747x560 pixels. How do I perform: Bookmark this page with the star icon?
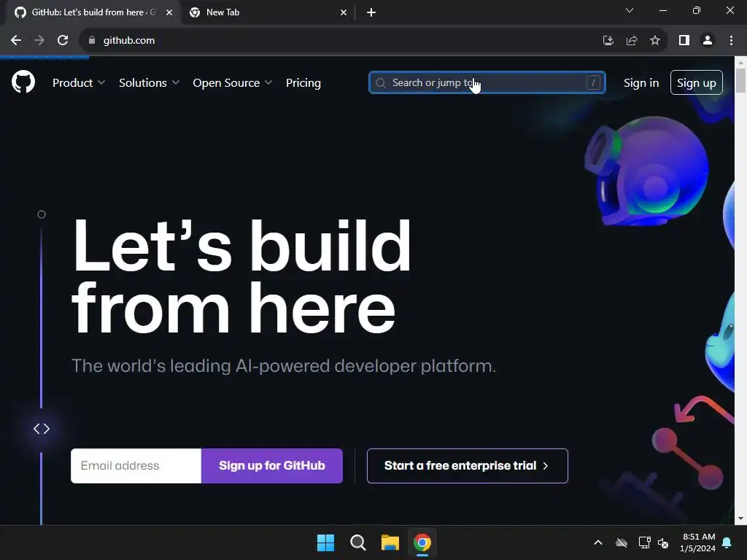[x=655, y=41]
